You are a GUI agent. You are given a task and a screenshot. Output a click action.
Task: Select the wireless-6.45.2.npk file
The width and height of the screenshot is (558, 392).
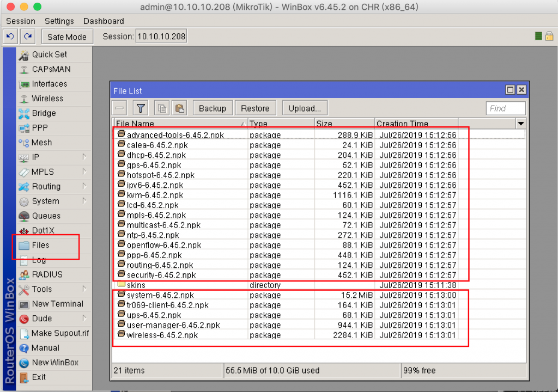(x=319, y=335)
